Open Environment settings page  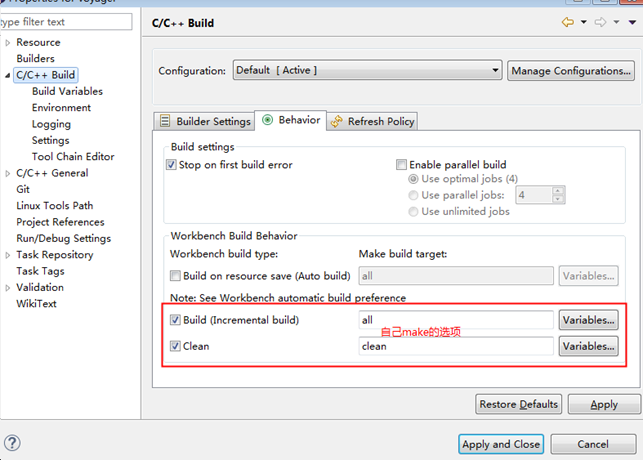tap(62, 108)
